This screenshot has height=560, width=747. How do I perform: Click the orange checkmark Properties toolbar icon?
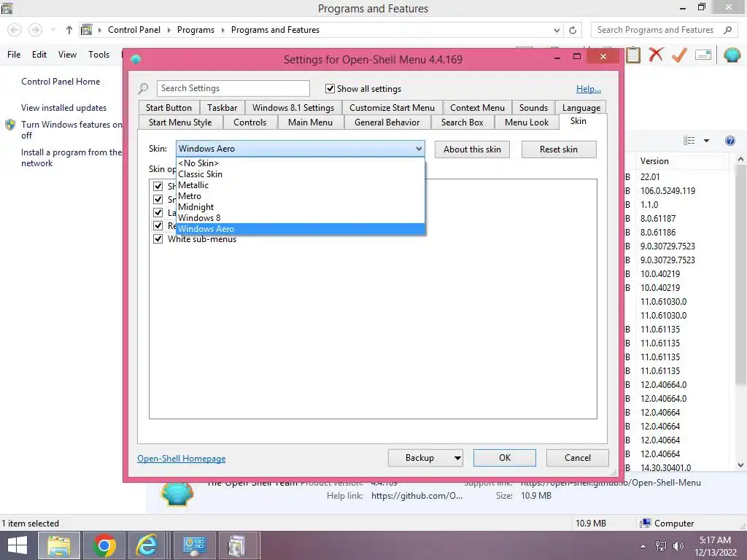679,55
